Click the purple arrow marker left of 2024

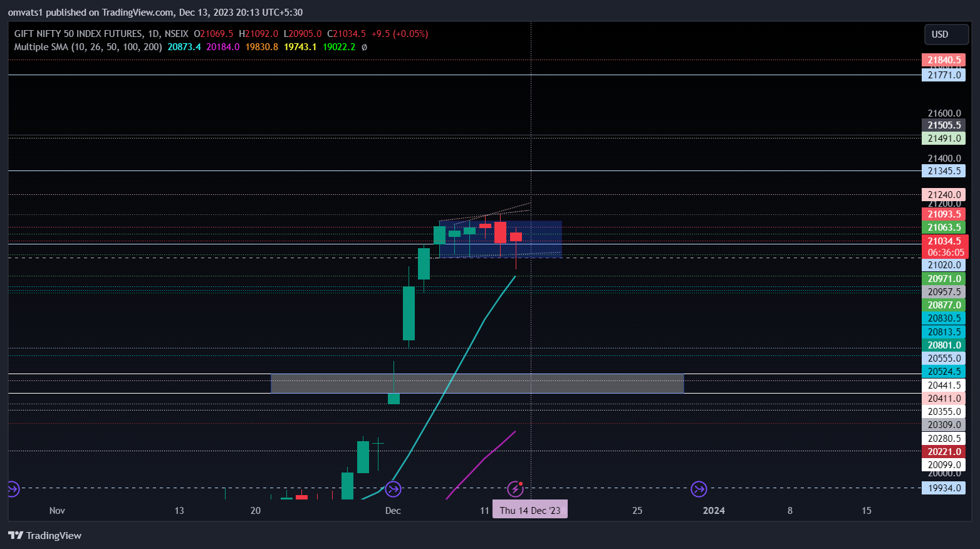(699, 489)
